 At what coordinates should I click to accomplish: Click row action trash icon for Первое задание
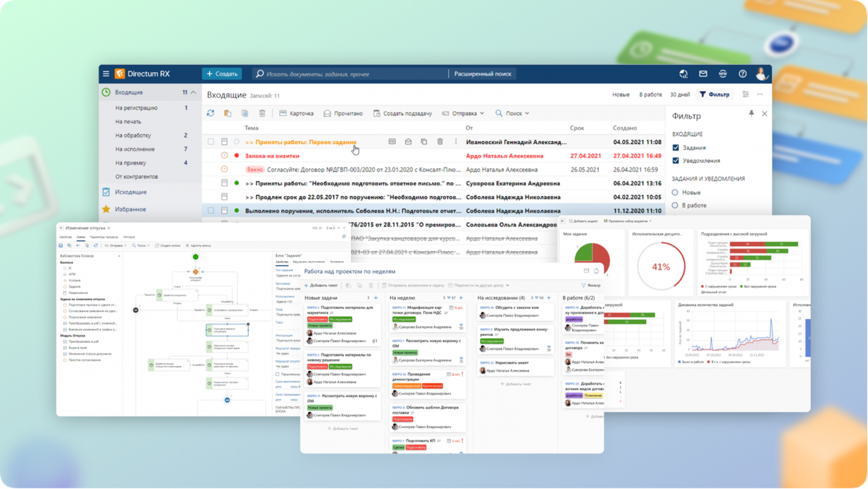pyautogui.click(x=440, y=142)
